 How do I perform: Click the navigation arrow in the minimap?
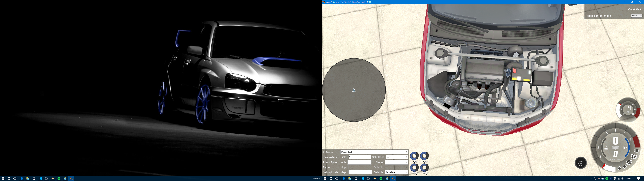point(354,90)
